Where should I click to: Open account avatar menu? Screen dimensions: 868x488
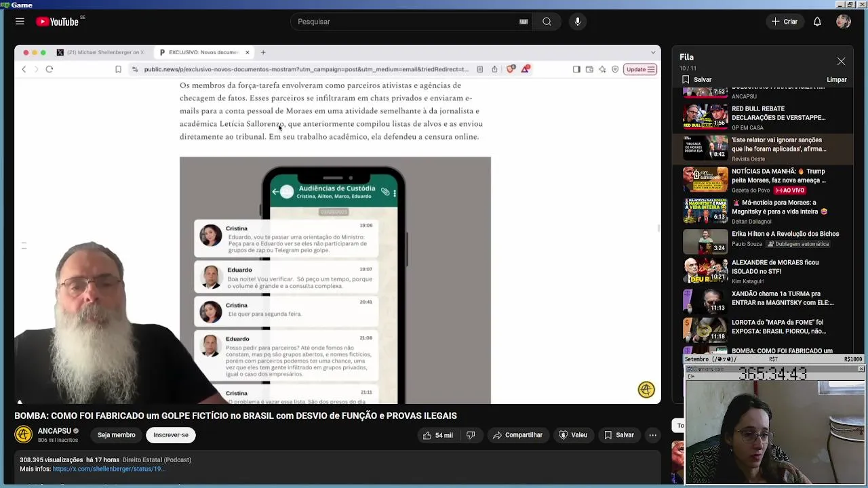[x=844, y=22]
